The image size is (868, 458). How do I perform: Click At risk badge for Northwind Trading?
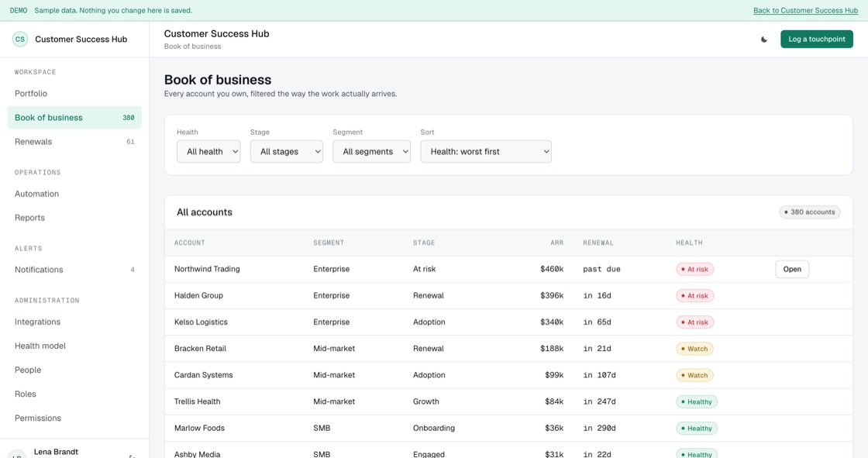coord(694,269)
